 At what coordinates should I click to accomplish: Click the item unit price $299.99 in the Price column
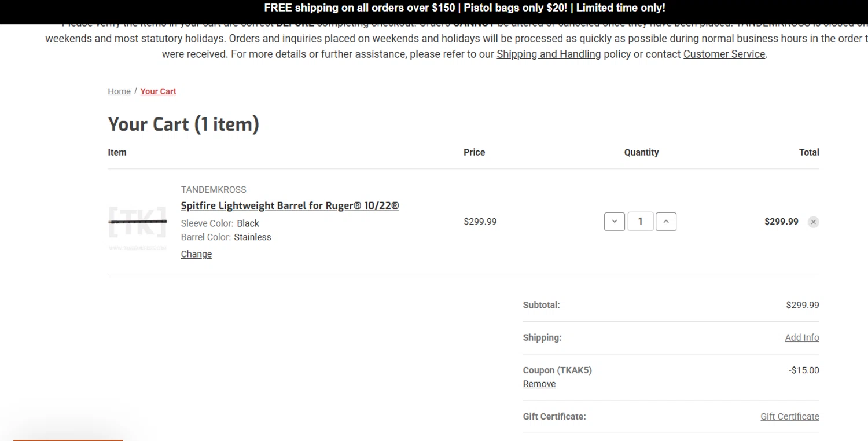(x=480, y=222)
